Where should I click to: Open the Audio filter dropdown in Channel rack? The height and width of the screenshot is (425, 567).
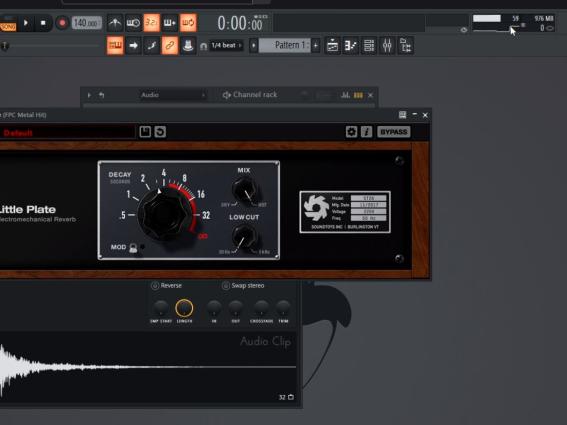[173, 95]
